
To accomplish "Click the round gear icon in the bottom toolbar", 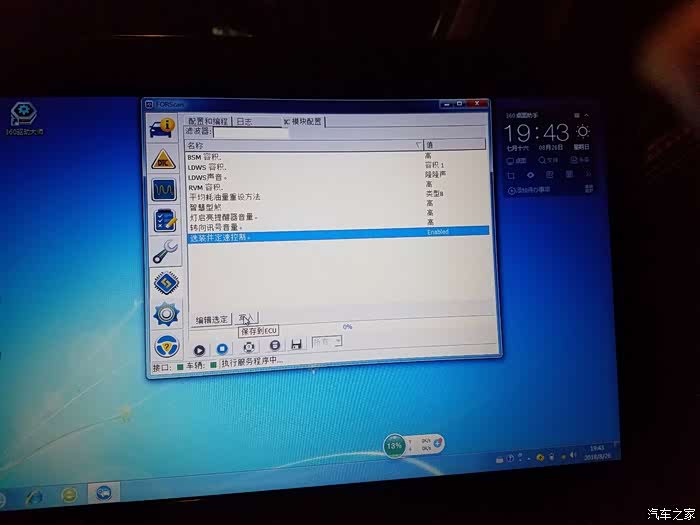I will click(249, 347).
